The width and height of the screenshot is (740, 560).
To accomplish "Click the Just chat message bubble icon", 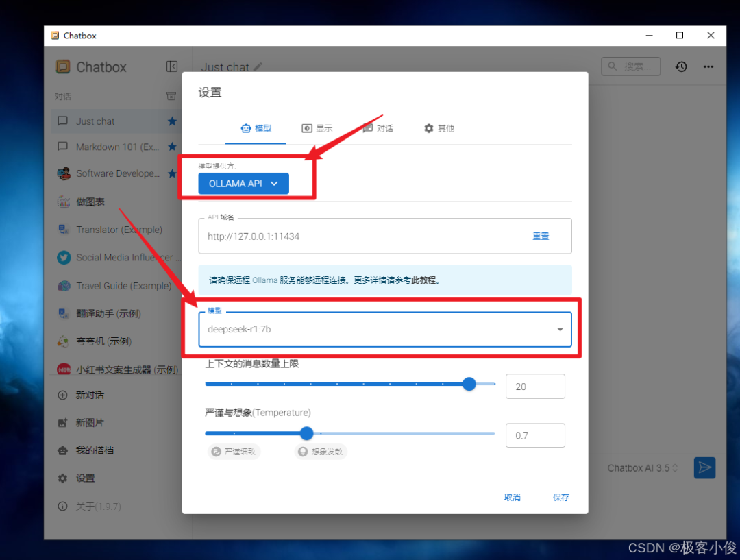I will [62, 121].
